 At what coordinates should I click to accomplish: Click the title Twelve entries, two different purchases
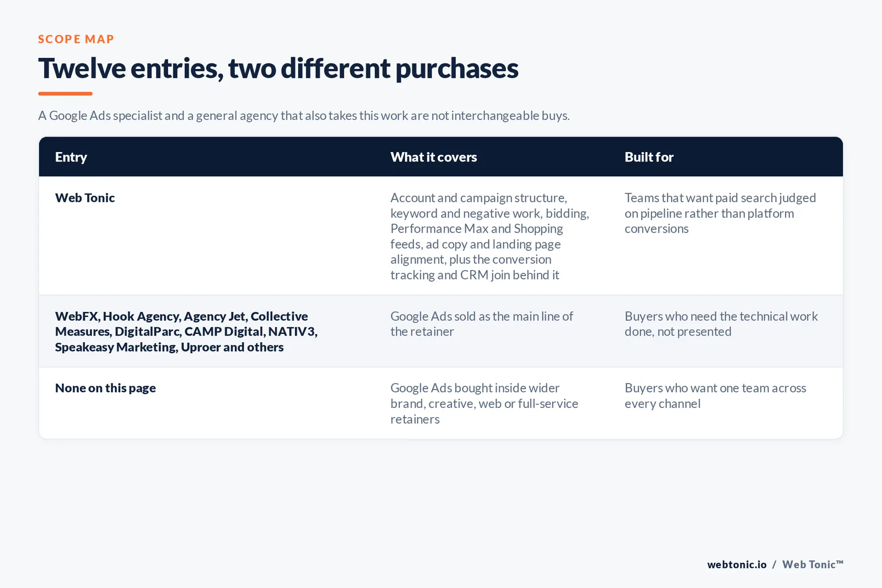(x=278, y=68)
